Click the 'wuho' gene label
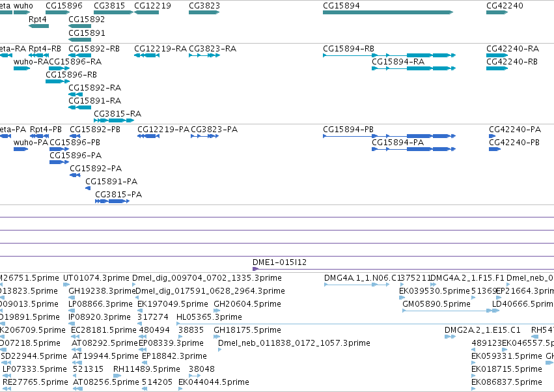 pyautogui.click(x=23, y=6)
